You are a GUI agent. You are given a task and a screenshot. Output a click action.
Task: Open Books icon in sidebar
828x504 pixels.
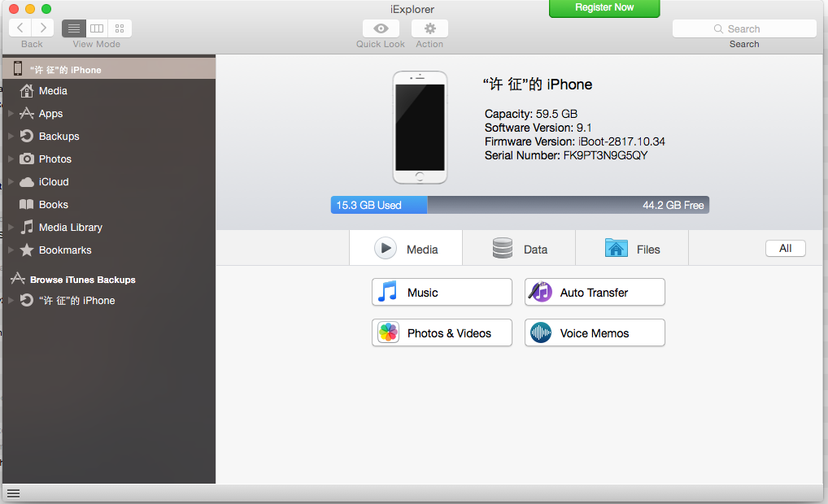point(26,204)
